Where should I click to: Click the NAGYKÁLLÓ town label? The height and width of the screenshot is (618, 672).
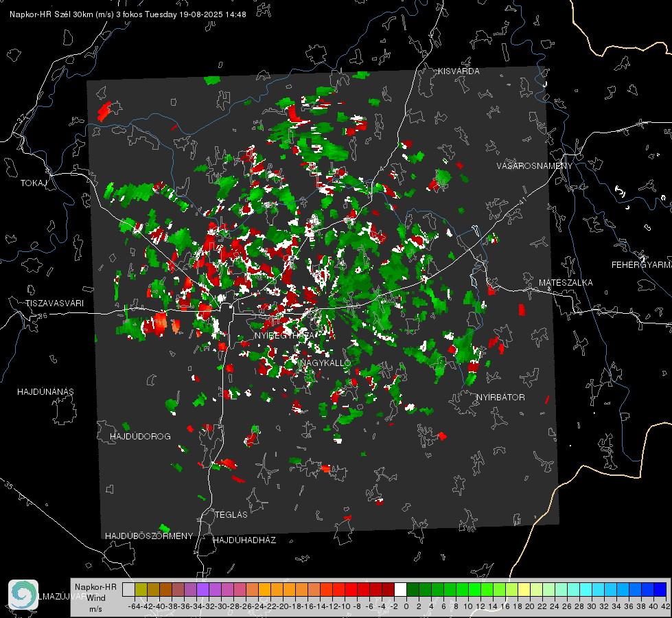pos(326,363)
